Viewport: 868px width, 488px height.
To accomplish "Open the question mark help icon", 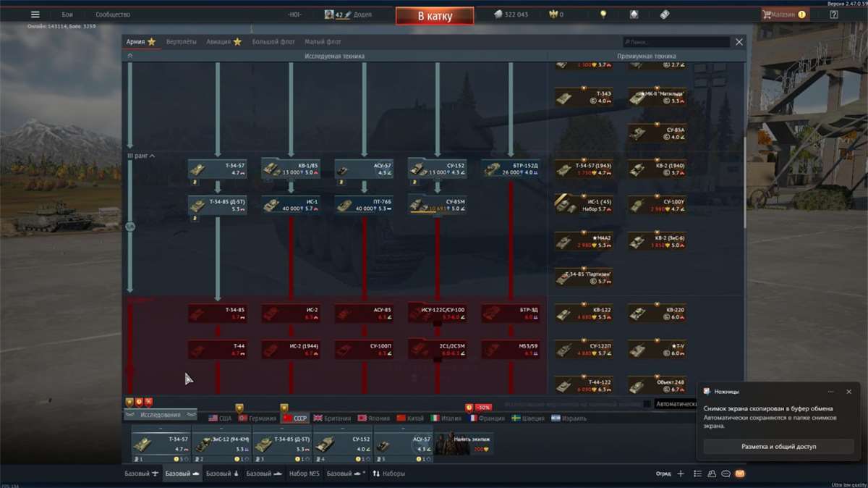I will 834,14.
